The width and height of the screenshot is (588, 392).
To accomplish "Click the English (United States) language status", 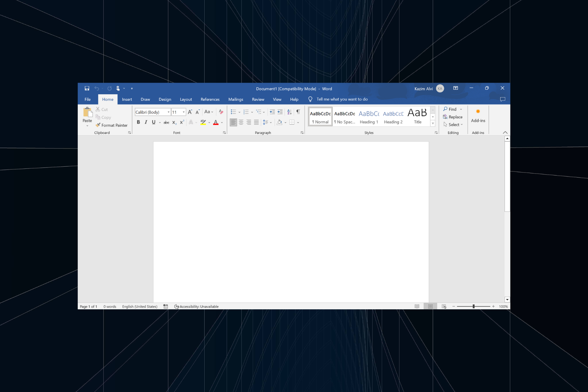I will click(x=140, y=307).
